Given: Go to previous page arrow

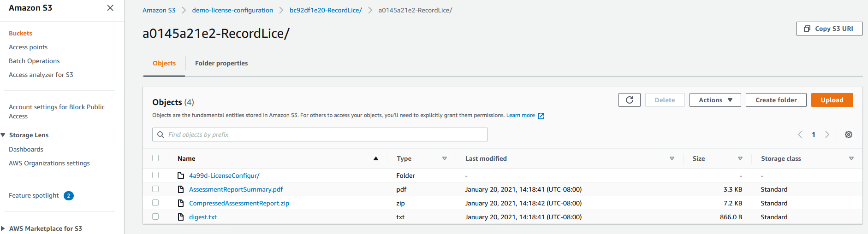Looking at the screenshot, I should (x=800, y=135).
